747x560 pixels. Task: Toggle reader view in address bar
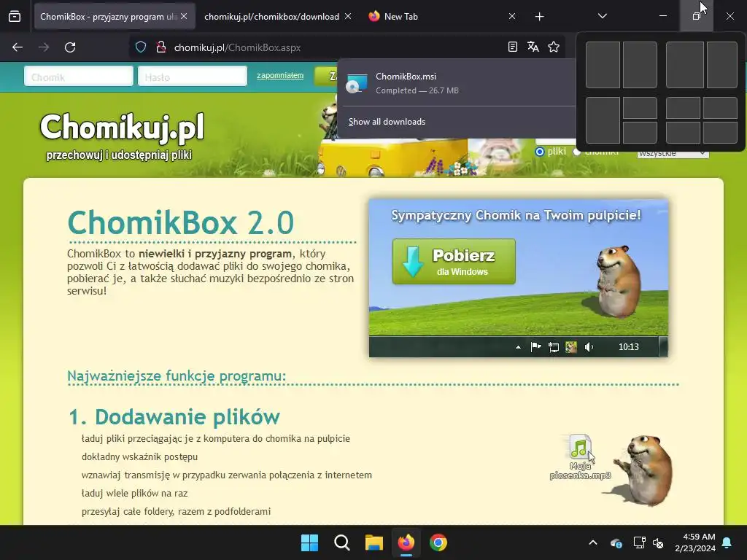pyautogui.click(x=513, y=47)
